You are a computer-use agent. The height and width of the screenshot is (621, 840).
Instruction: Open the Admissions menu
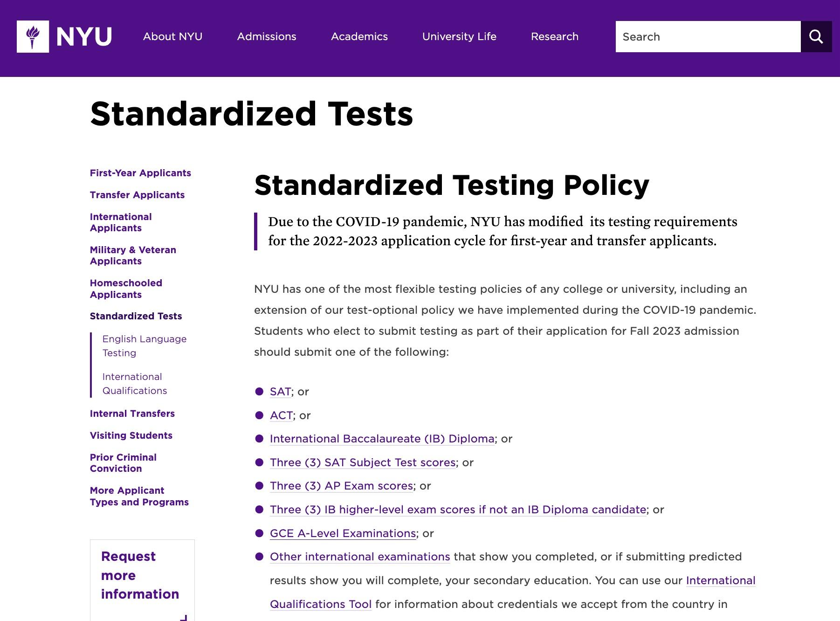[267, 36]
